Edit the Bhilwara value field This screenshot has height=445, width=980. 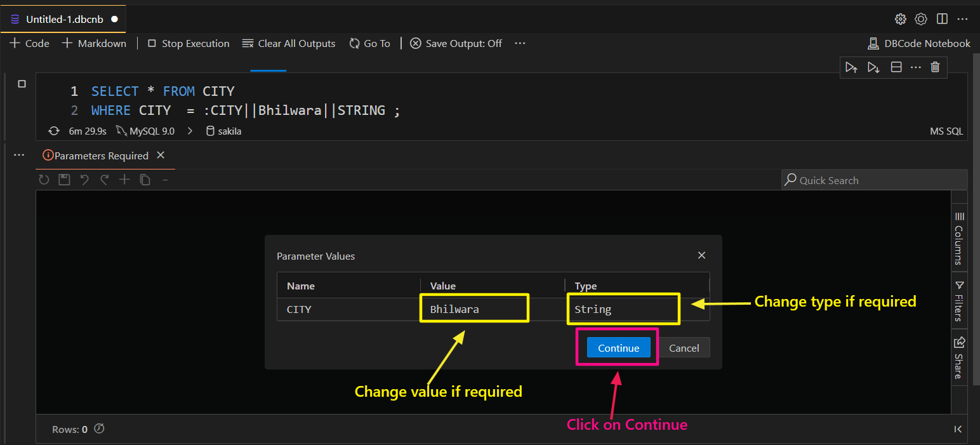pos(474,309)
